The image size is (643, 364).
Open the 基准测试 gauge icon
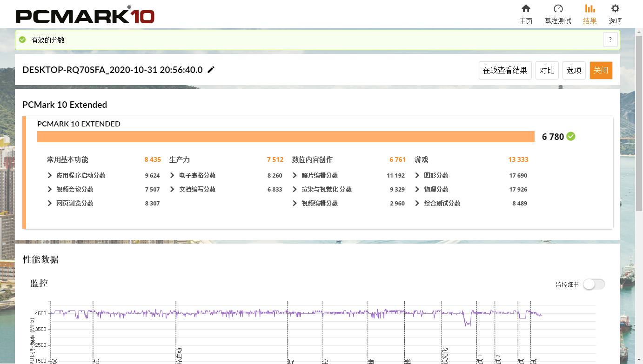click(x=558, y=8)
